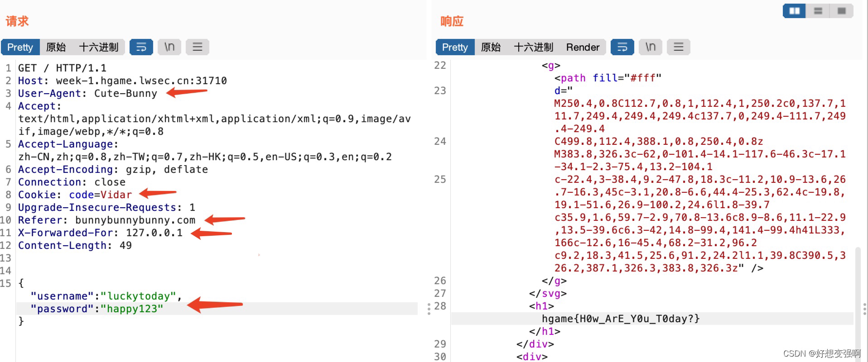The height and width of the screenshot is (362, 868).
Task: Open 十六进制 tab in request panel
Action: 98,47
